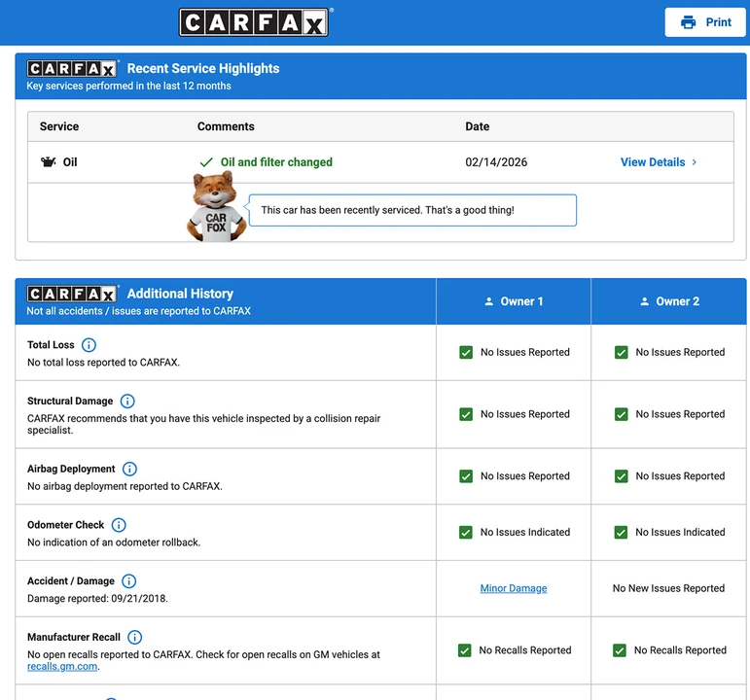The height and width of the screenshot is (700, 750).
Task: Click Owner 1 Structural Damage green checkbox
Action: pyautogui.click(x=466, y=414)
